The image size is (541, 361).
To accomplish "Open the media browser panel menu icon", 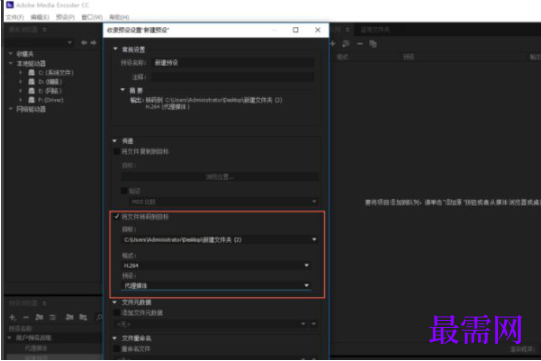I will click(45, 30).
